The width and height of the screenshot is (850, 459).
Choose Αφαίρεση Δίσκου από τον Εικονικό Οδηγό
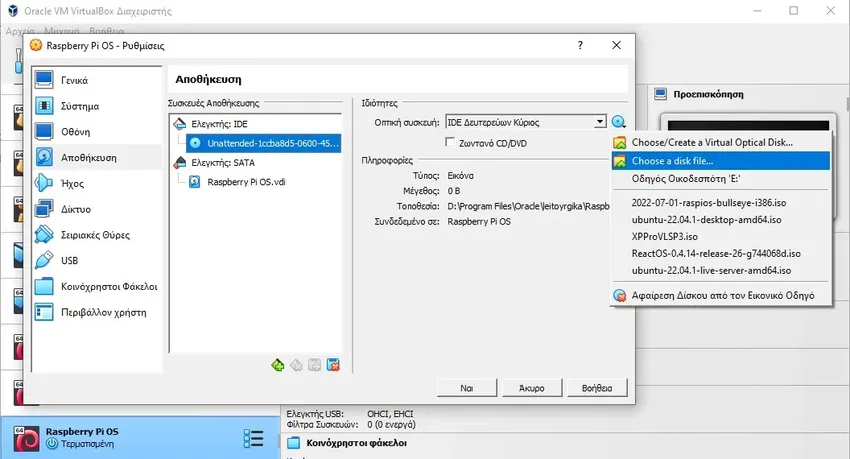[x=720, y=295]
